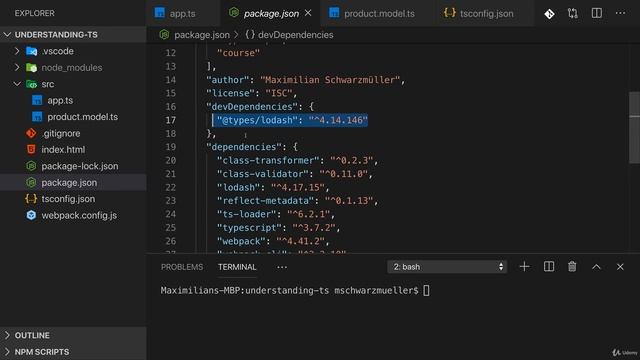Image resolution: width=640 pixels, height=360 pixels.
Task: Click the terminal prompt input area
Action: coord(426,290)
